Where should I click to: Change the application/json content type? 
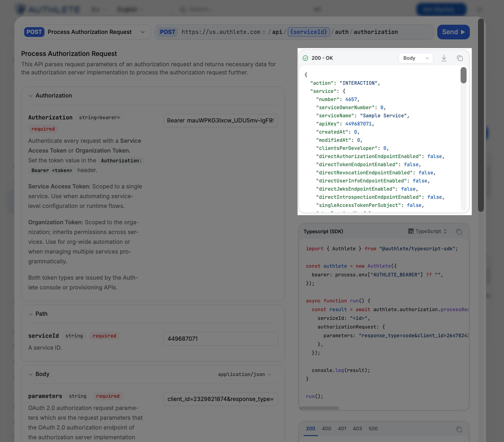(x=244, y=374)
